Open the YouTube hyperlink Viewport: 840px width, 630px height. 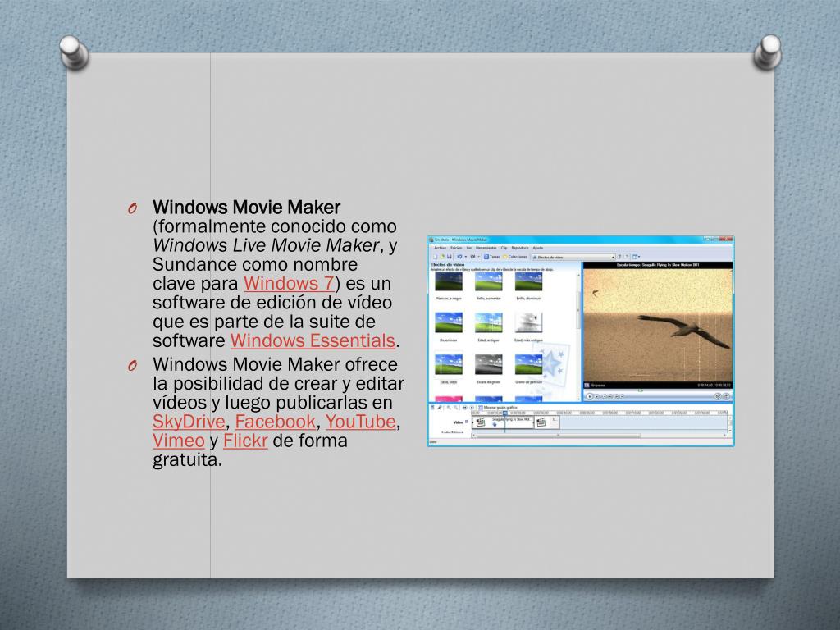(361, 421)
